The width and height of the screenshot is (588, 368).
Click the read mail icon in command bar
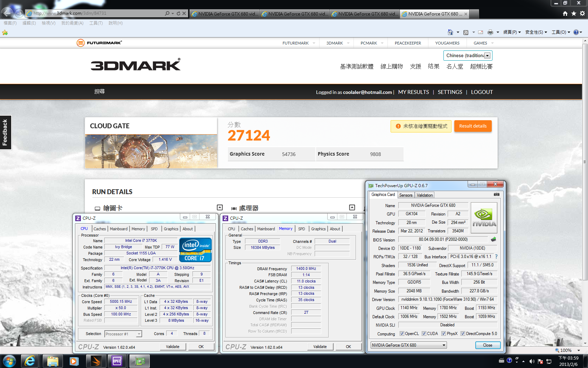481,32
